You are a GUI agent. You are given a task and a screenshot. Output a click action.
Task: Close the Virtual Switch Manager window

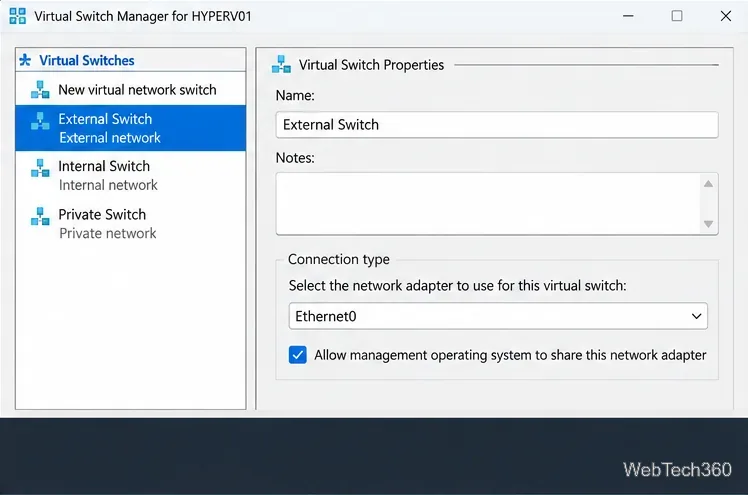[726, 16]
